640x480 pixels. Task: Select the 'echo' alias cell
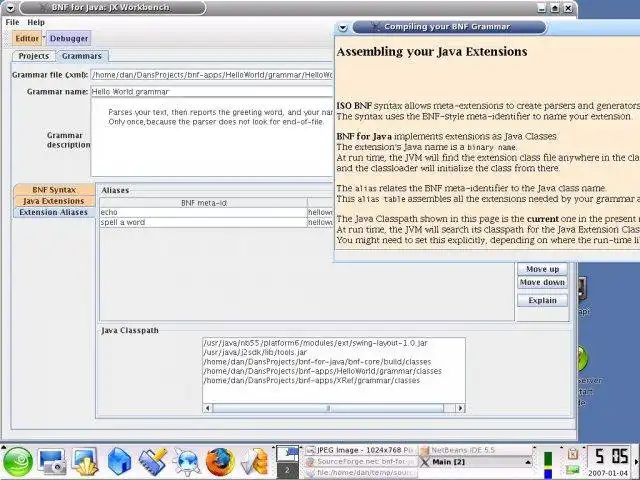(204, 212)
